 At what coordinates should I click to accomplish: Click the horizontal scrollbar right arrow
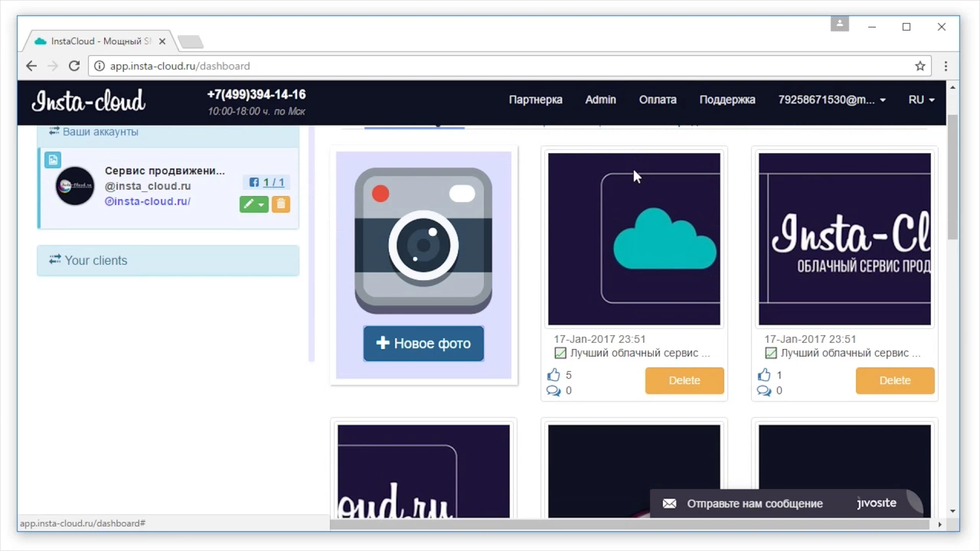coord(940,524)
